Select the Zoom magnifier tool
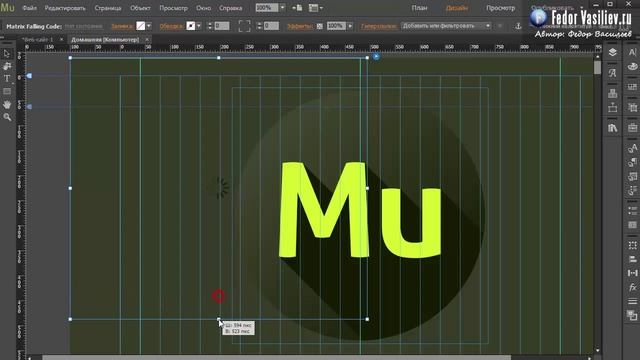This screenshot has width=640, height=360. click(x=7, y=117)
